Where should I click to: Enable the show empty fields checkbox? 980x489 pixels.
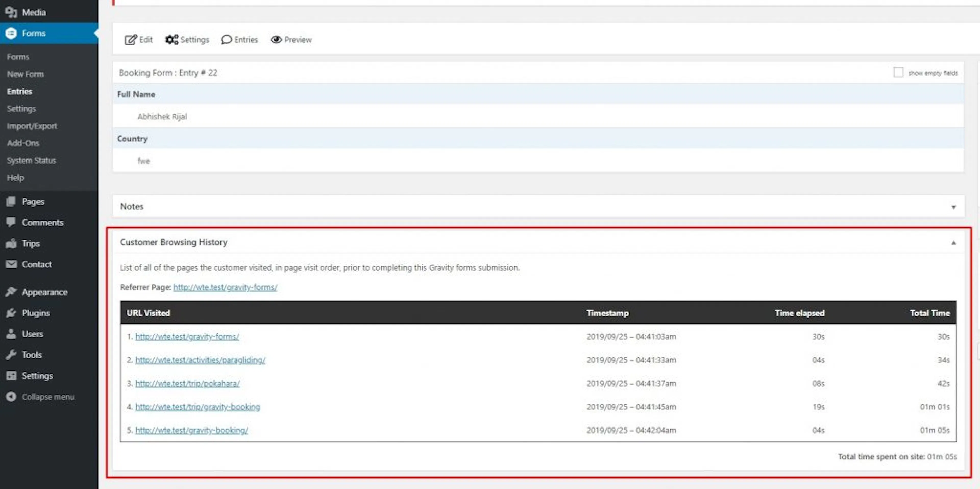tap(898, 72)
